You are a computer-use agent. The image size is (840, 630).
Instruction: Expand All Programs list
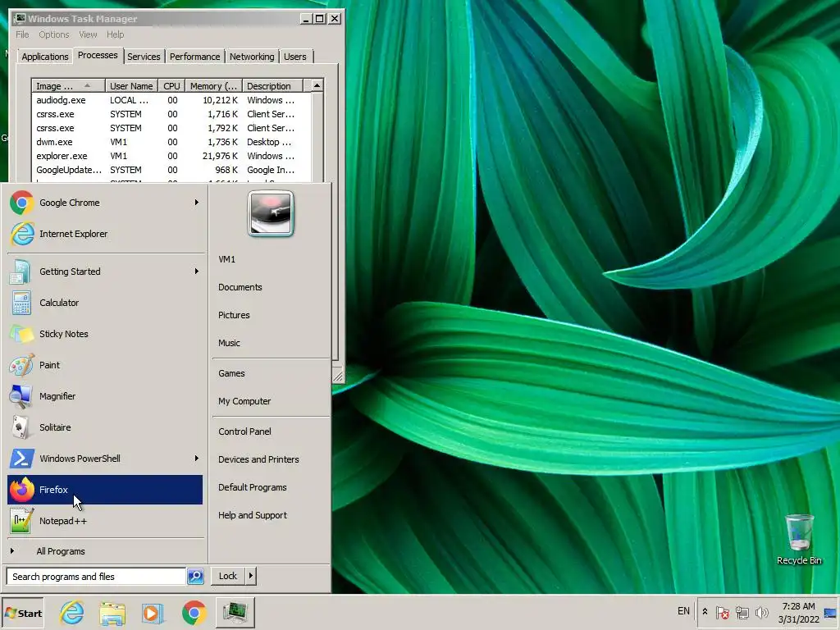click(x=105, y=551)
